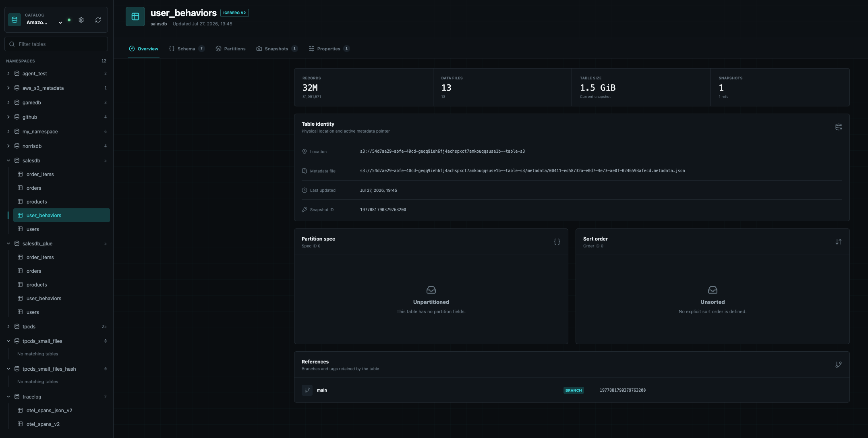Viewport: 868px width, 438px height.
Task: Click the user_behaviors table header icon
Action: click(135, 17)
